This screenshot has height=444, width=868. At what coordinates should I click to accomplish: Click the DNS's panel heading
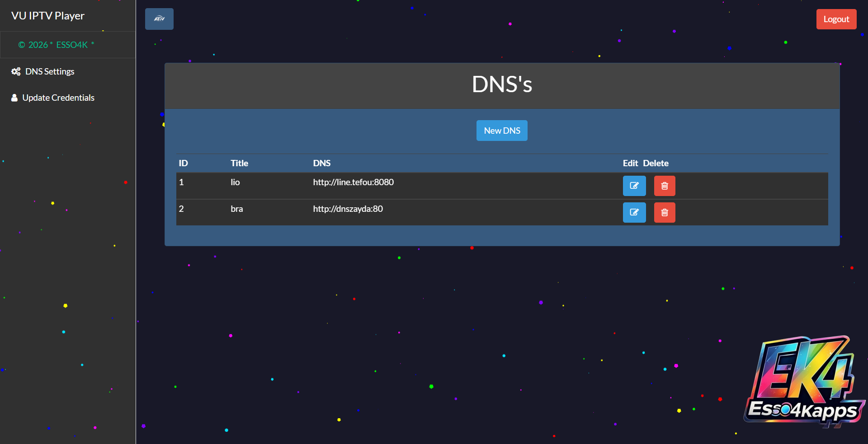[502, 84]
